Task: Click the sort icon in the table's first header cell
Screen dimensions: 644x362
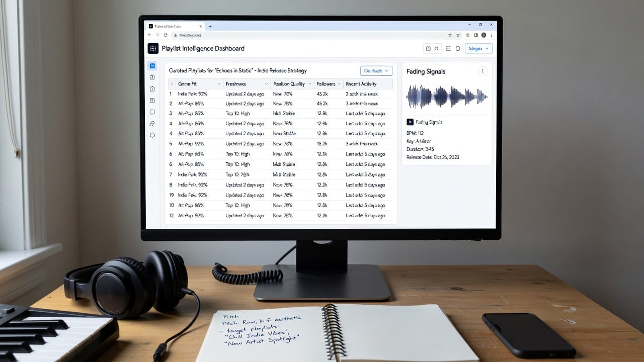Action: 172,84
